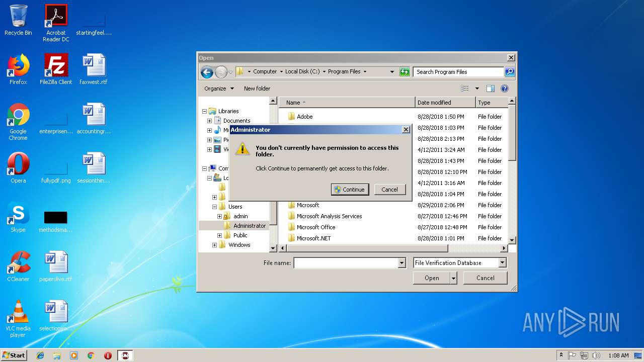Open Windows Media Player from the taskbar
The width and height of the screenshot is (644, 362).
[74, 355]
